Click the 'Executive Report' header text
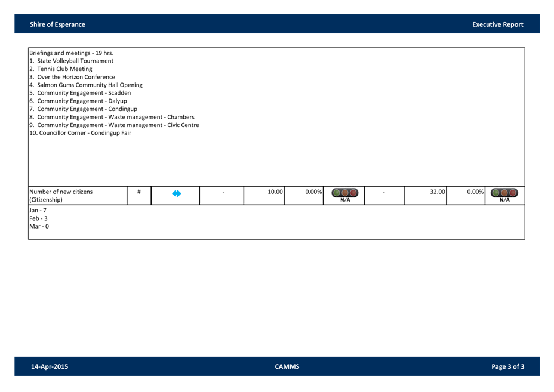The height and width of the screenshot is (392, 554). 497,24
